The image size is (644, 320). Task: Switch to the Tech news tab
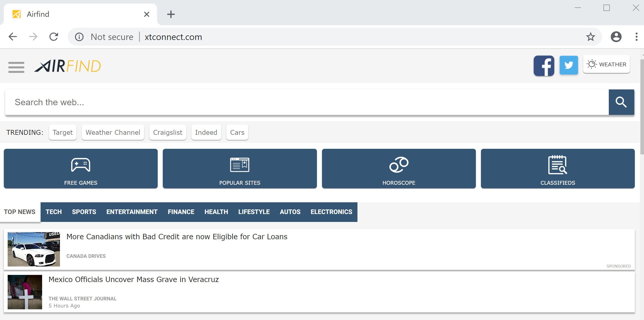click(x=54, y=212)
